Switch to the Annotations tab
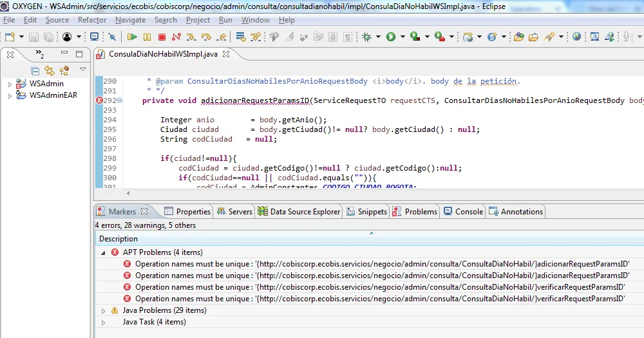 point(516,212)
